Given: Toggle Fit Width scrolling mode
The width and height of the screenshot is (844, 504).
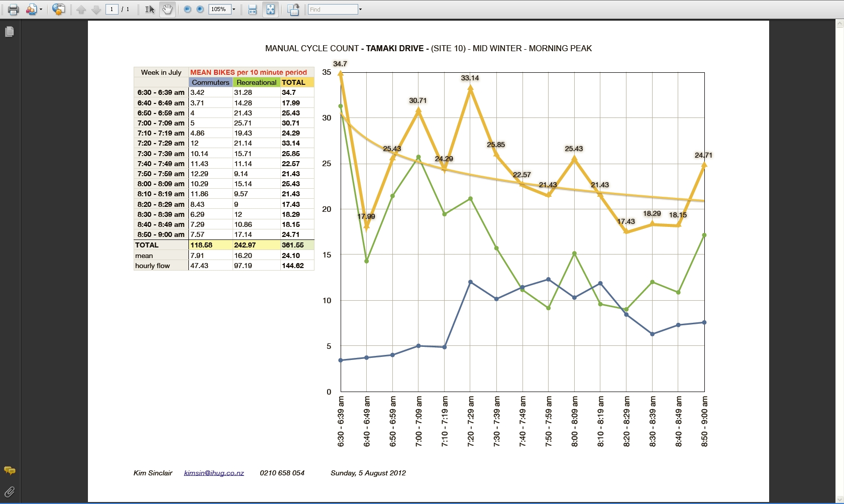Looking at the screenshot, I should click(x=253, y=10).
